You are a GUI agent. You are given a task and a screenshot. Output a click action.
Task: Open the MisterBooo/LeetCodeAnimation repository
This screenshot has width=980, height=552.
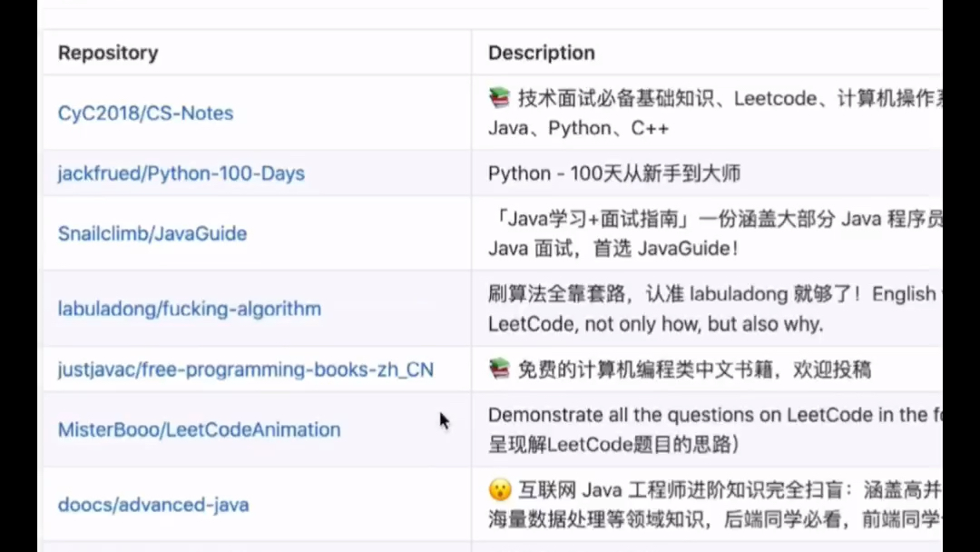(199, 429)
